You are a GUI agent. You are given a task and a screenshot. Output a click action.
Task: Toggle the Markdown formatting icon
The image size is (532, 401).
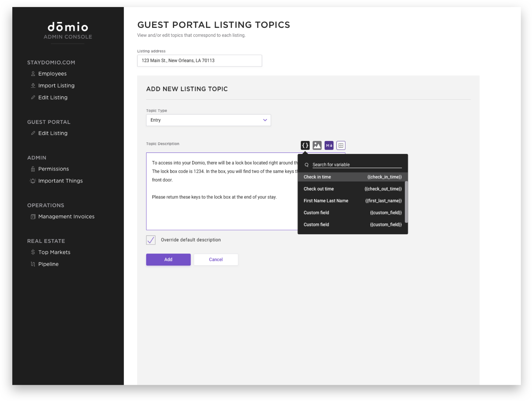[x=329, y=145]
